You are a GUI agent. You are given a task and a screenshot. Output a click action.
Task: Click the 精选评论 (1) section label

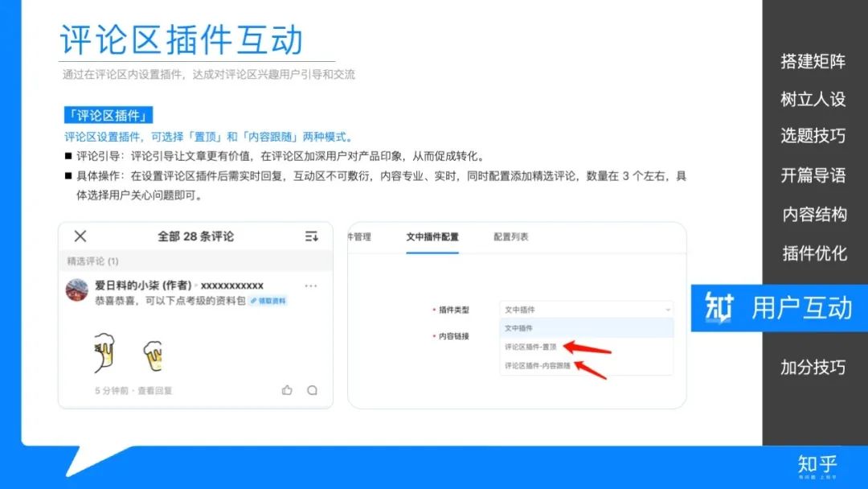pos(92,261)
